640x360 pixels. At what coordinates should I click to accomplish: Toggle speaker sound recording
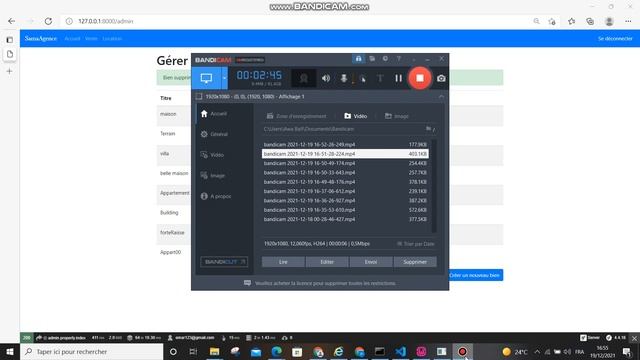(x=326, y=78)
